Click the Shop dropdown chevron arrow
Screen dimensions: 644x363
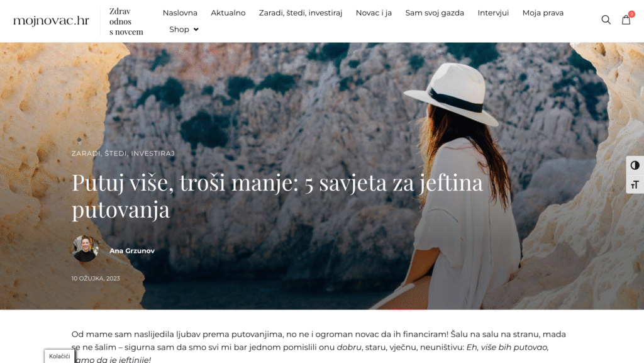196,30
